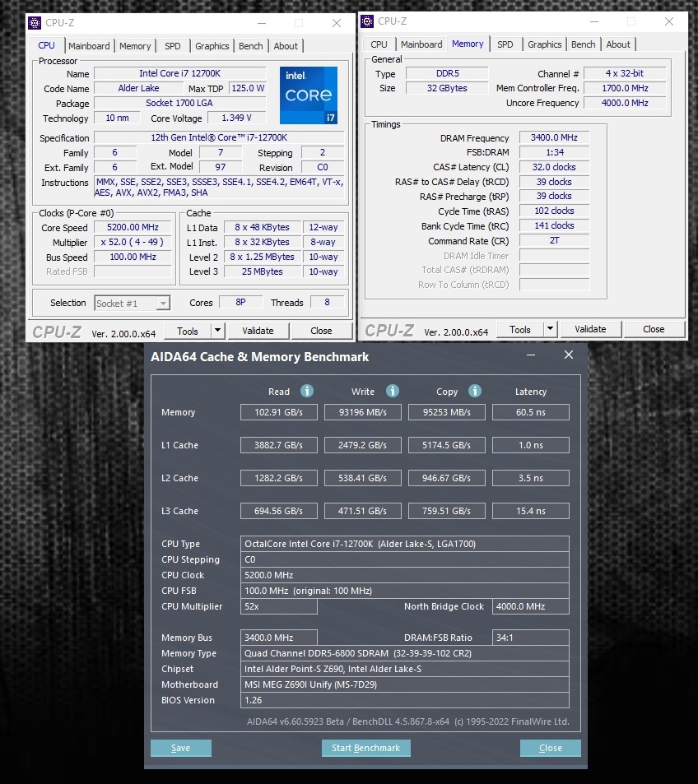Click the processor Name field Intel Core i7 12700K
Screen dimensions: 698x784
pos(179,73)
